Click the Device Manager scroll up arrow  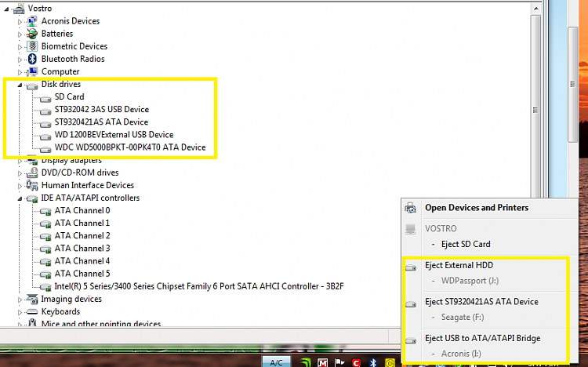tap(535, 9)
